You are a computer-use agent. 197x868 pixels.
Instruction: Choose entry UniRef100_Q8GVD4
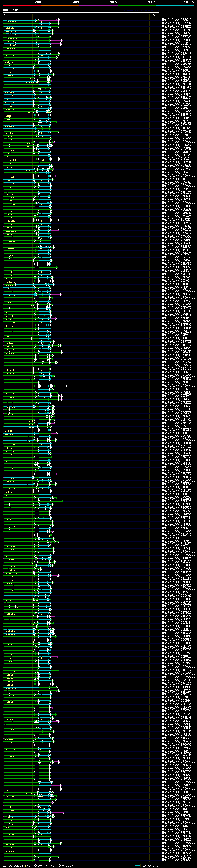coord(177,162)
